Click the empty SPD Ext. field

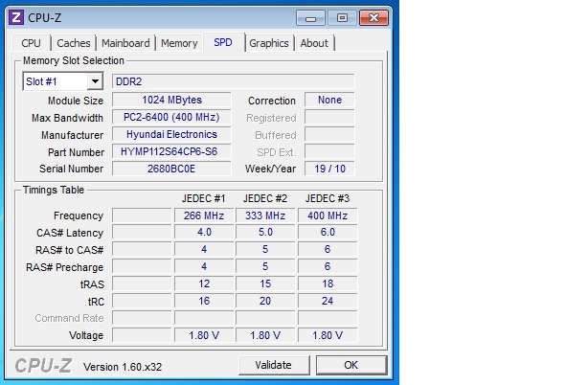coord(329,152)
